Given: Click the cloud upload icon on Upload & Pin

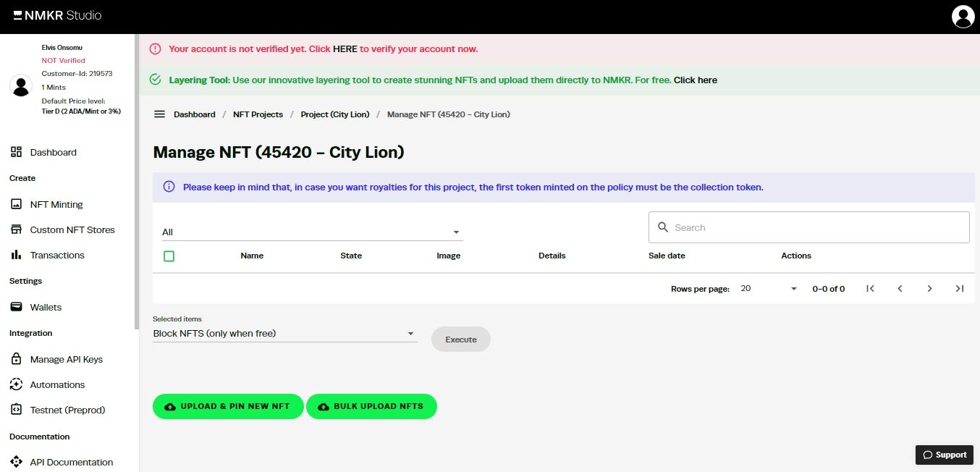Looking at the screenshot, I should tap(170, 407).
